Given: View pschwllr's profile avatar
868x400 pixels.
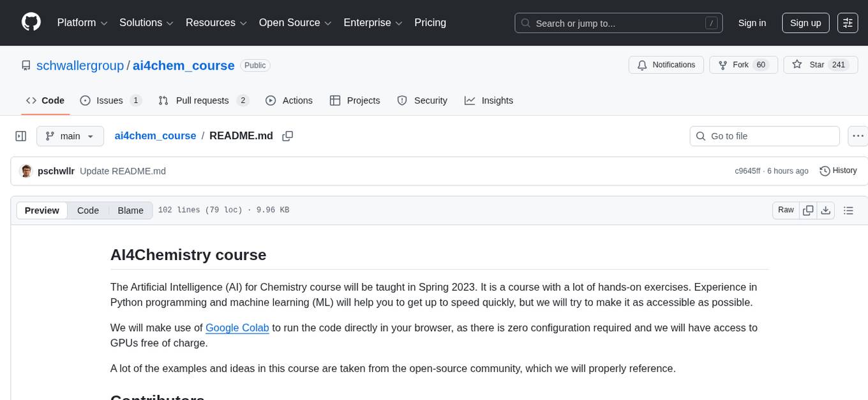Looking at the screenshot, I should pos(26,171).
